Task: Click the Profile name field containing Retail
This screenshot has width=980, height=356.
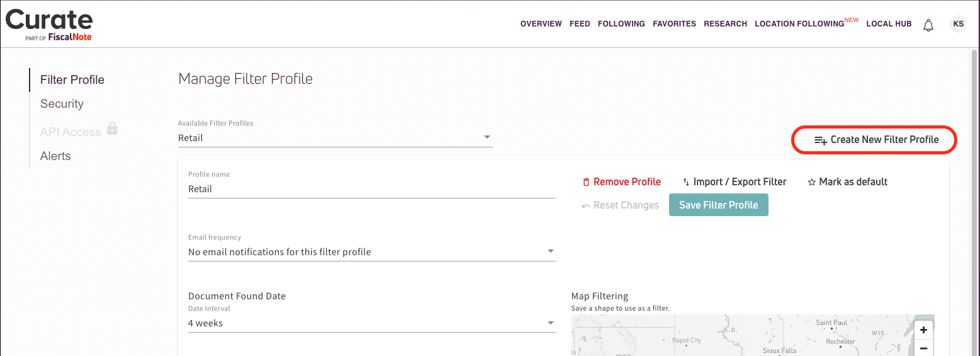Action: point(372,188)
